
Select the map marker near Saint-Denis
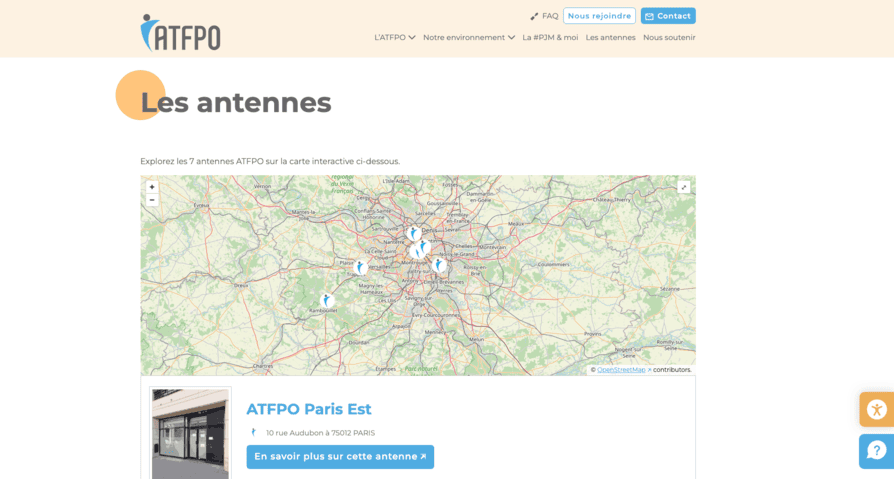click(x=415, y=233)
